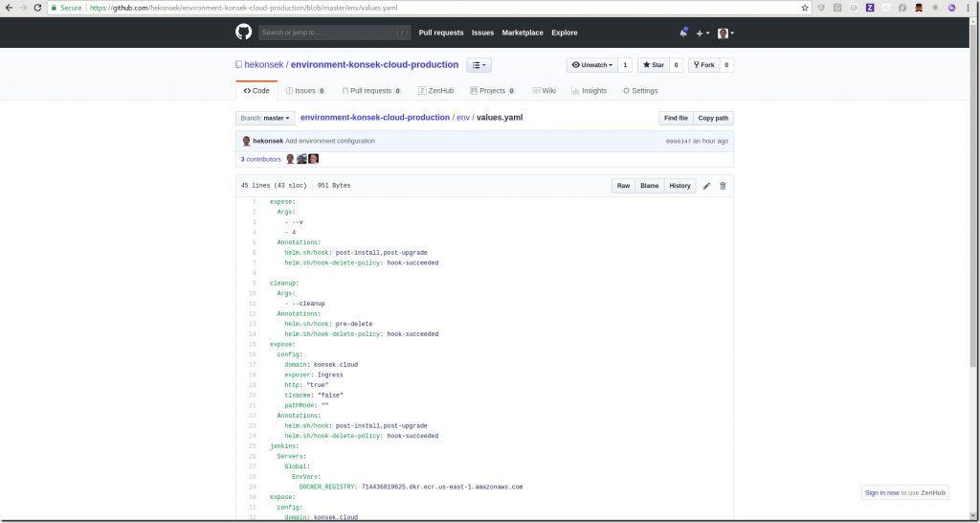Open the Blame view
Viewport: 980px width, 523px height.
650,186
